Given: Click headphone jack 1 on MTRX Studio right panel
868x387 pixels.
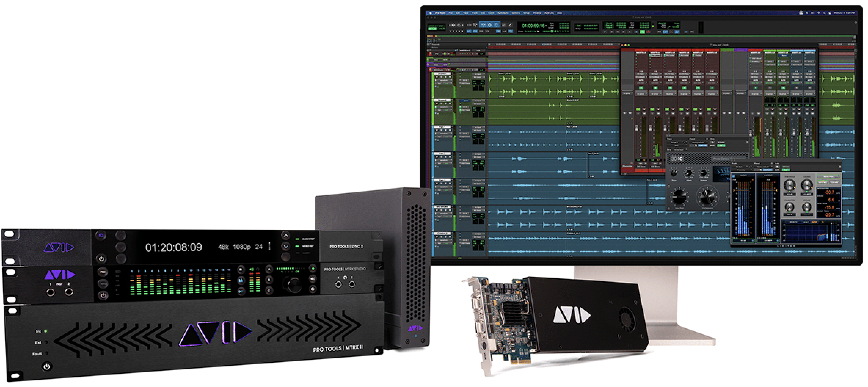Looking at the screenshot, I should coord(338,285).
